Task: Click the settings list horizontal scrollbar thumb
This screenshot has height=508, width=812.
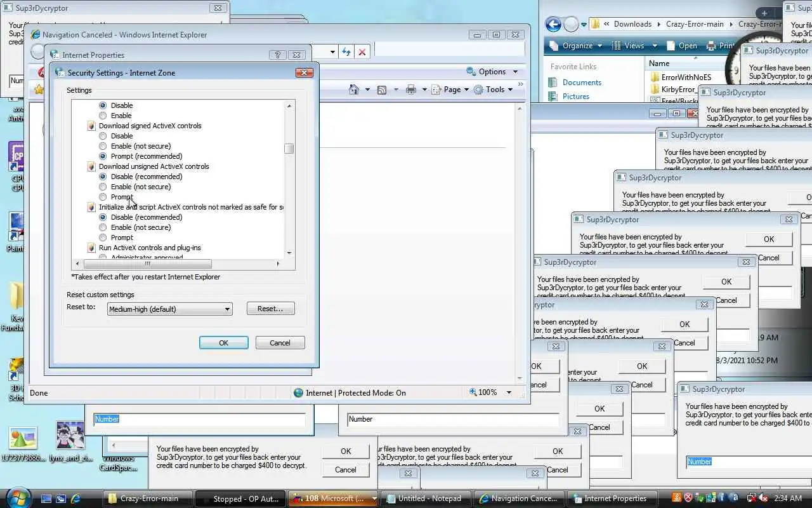Action: [148, 264]
